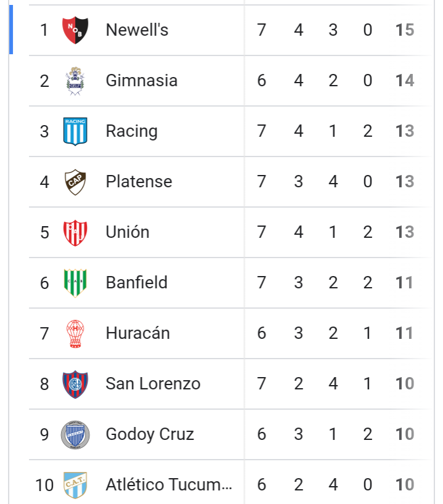Select the Huracán team name

137,333
